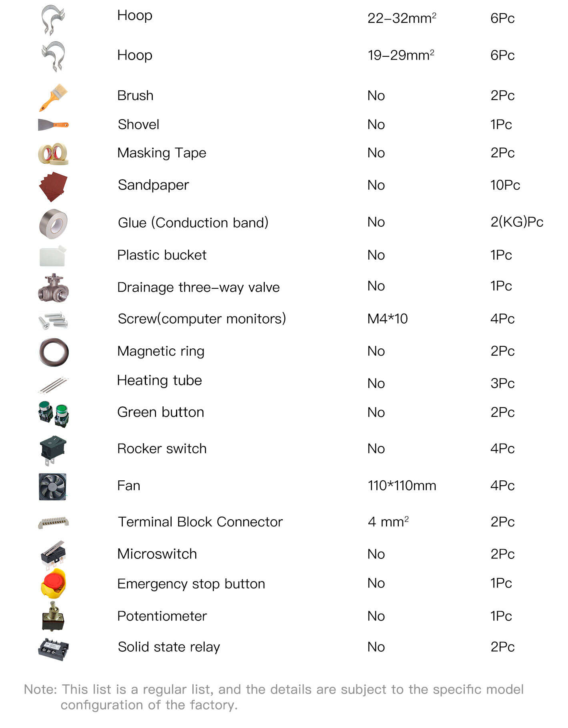This screenshot has width=568, height=728.
Task: Click the masking tape rolls image
Action: pyautogui.click(x=53, y=154)
